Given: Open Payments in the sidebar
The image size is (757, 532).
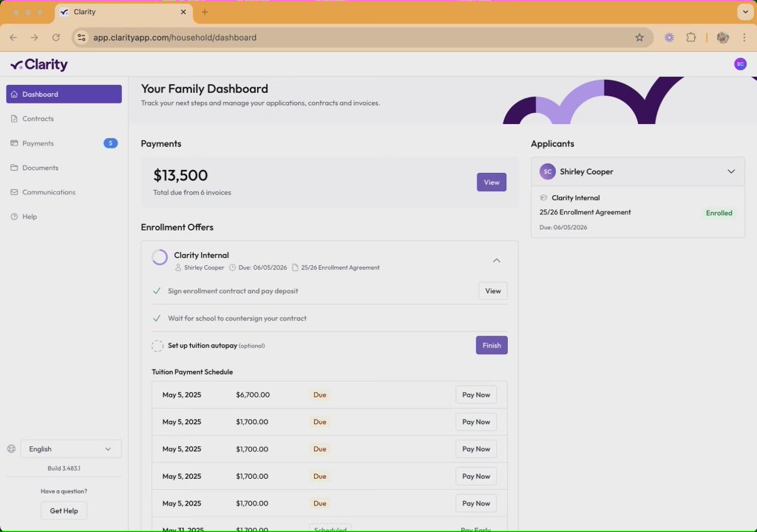Looking at the screenshot, I should point(64,143).
